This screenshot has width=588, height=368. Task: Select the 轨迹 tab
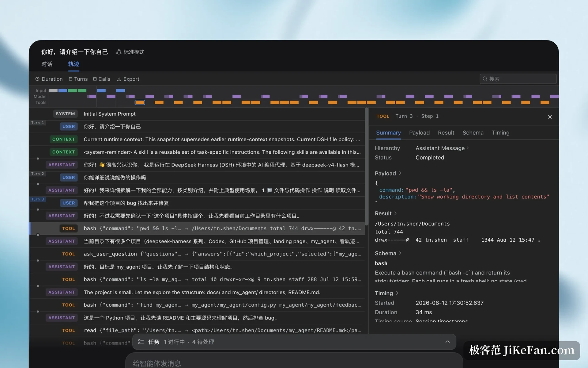(x=73, y=64)
